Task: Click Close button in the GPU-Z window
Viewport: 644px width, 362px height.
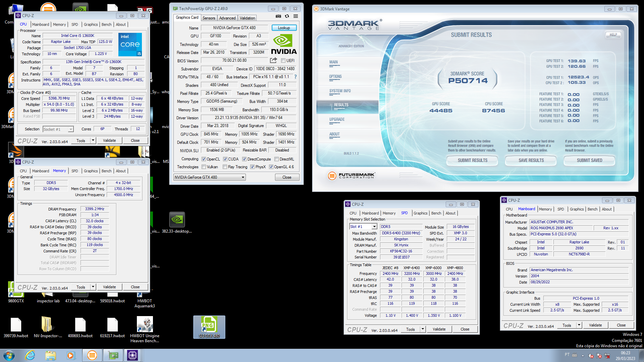Action: [x=287, y=177]
